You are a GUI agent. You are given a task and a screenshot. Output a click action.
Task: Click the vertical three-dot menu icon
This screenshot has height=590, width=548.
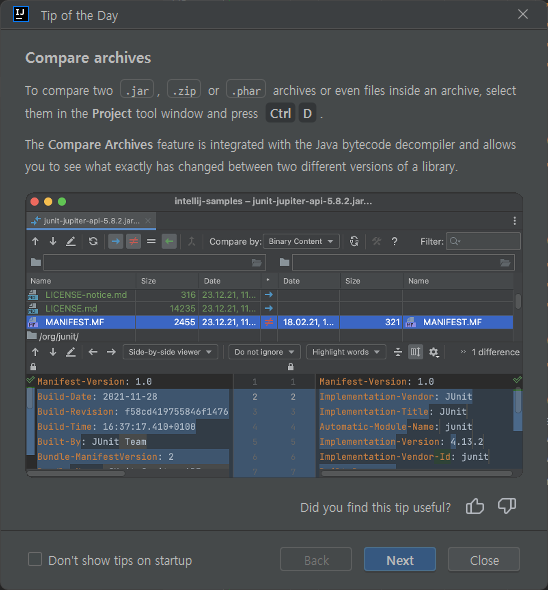tap(515, 221)
